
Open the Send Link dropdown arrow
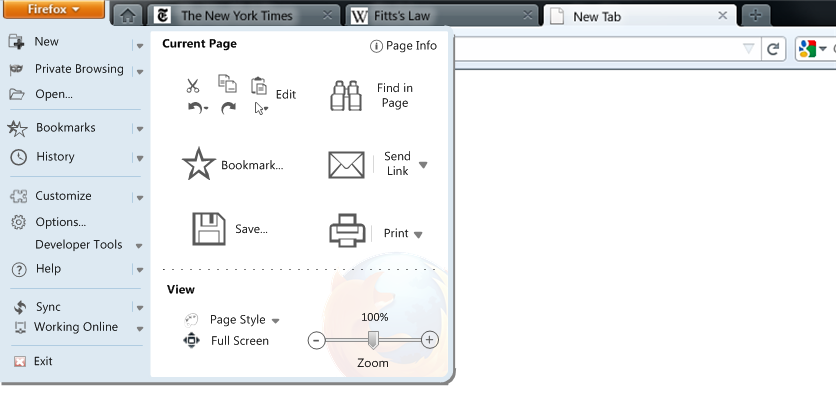(423, 165)
